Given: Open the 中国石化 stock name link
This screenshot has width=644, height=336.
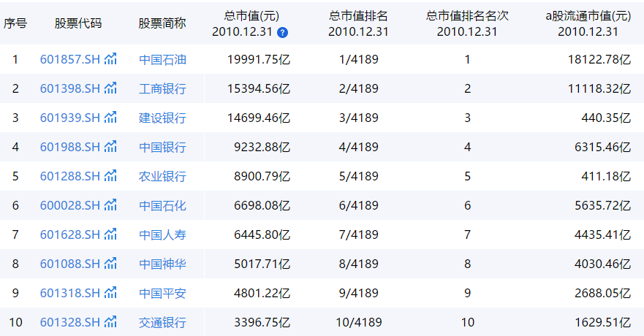Looking at the screenshot, I should pos(162,205).
